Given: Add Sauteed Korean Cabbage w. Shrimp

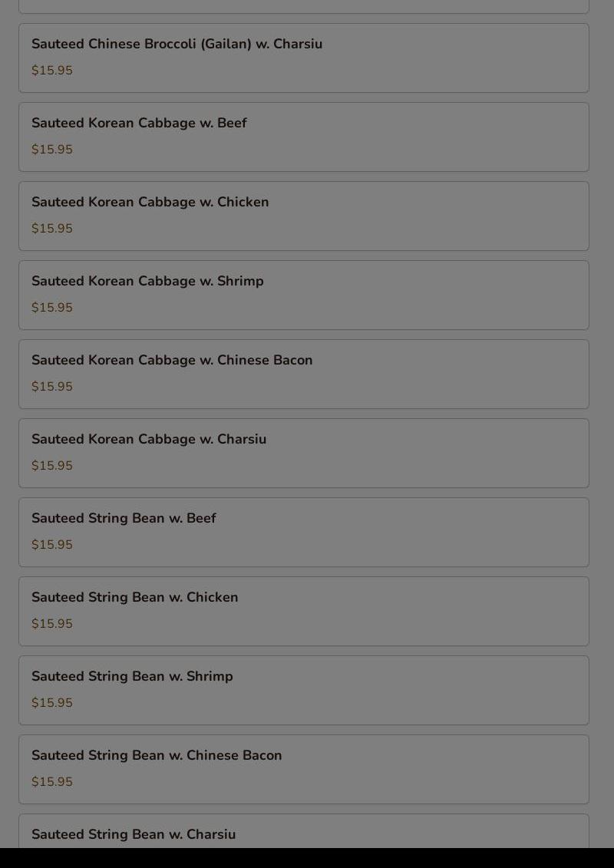Looking at the screenshot, I should [x=147, y=282].
